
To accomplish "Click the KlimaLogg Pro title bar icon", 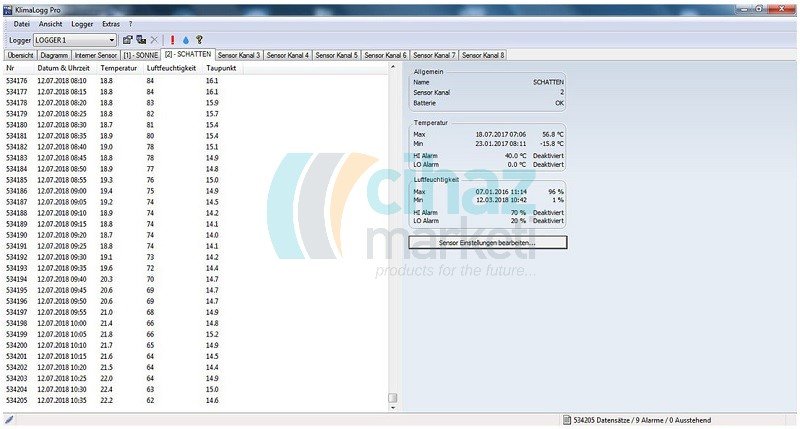I will coord(8,10).
